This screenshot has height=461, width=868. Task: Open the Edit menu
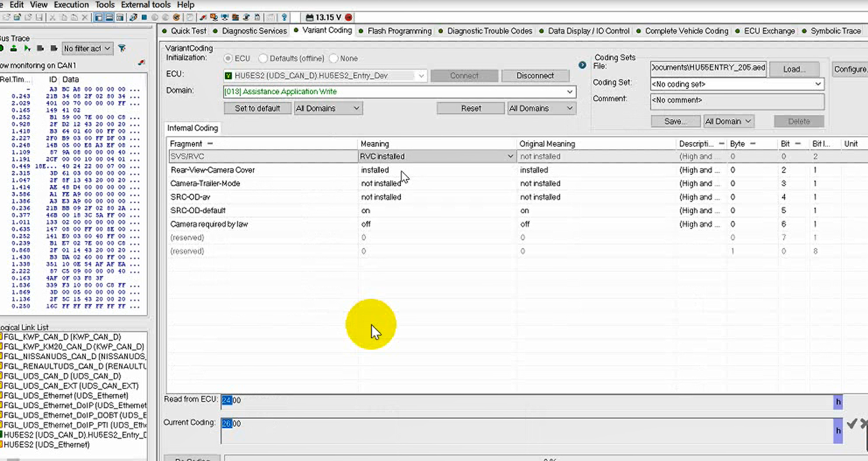pos(17,5)
